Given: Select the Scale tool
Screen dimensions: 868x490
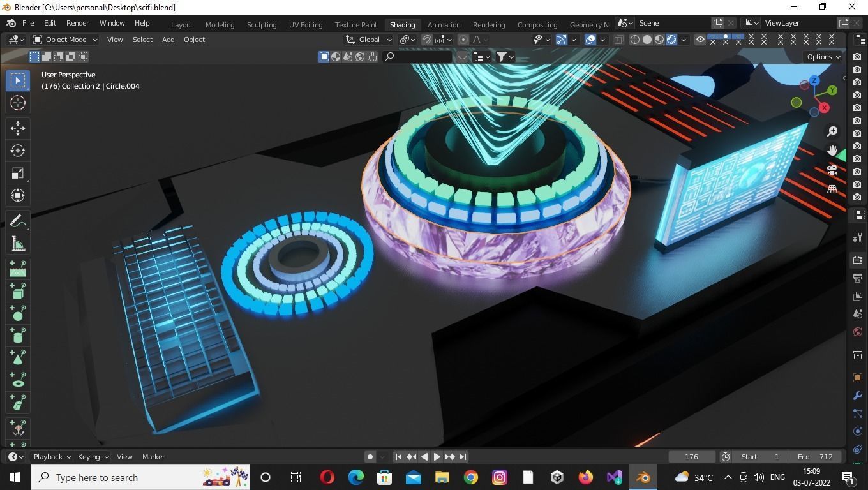Looking at the screenshot, I should (17, 173).
